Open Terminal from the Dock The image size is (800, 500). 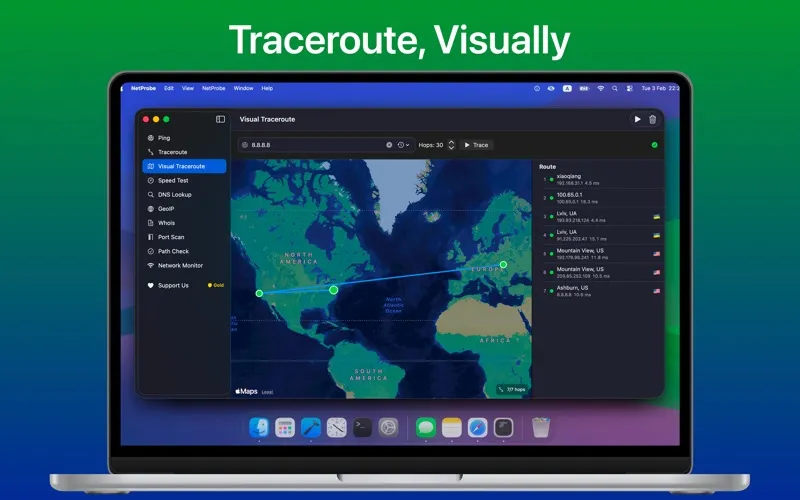(x=362, y=427)
